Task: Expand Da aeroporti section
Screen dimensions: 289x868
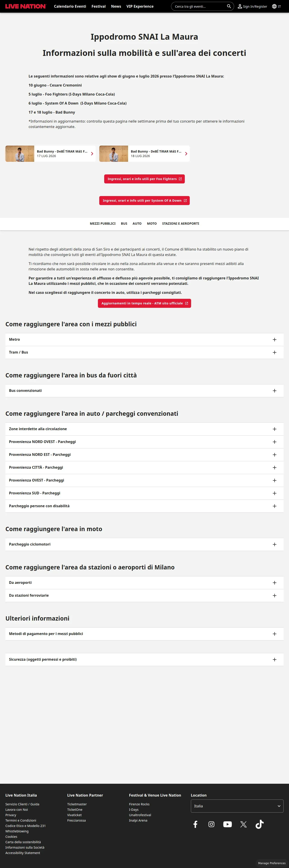Action: pyautogui.click(x=144, y=582)
